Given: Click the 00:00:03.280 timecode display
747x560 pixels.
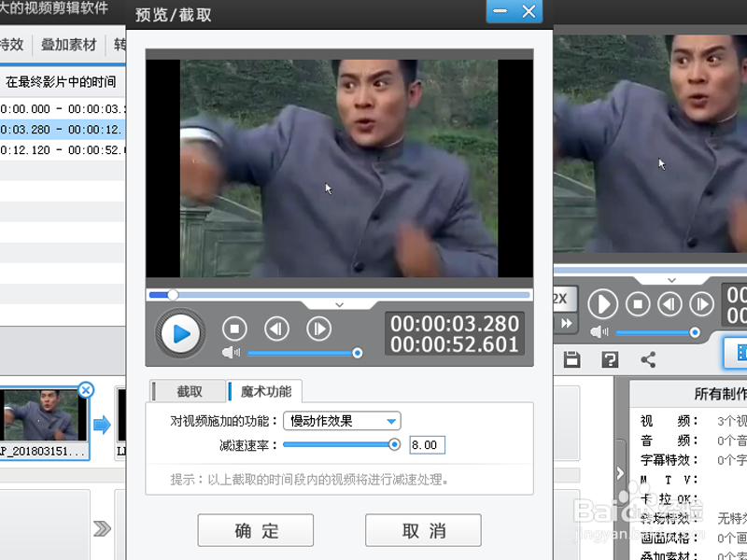Looking at the screenshot, I should click(x=455, y=324).
